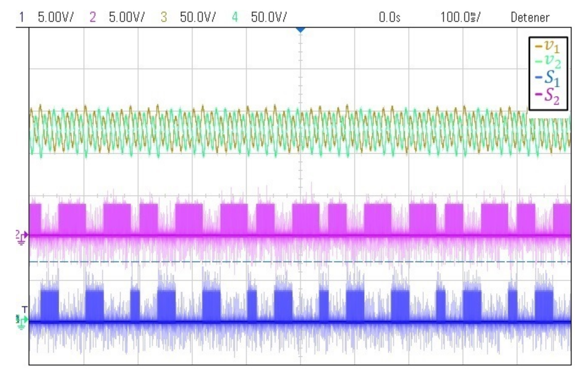Click the channel 2 ground reference marker

coord(22,236)
